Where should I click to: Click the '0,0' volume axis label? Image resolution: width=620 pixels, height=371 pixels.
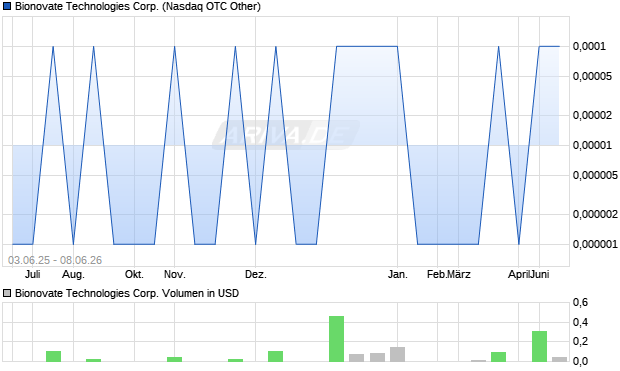coord(580,361)
